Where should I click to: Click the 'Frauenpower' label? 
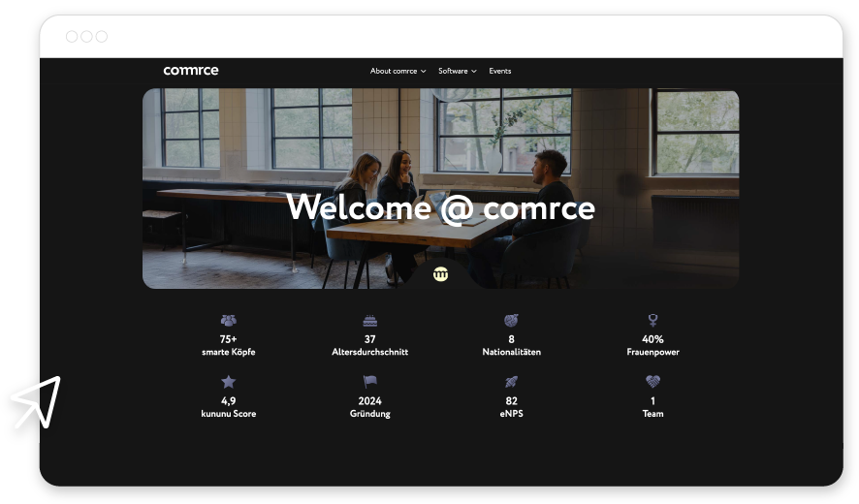[x=652, y=352]
